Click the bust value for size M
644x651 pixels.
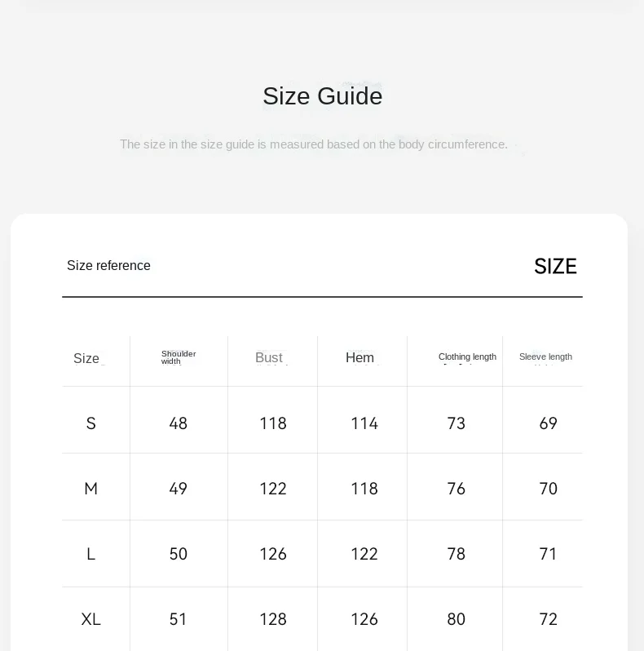[273, 489]
